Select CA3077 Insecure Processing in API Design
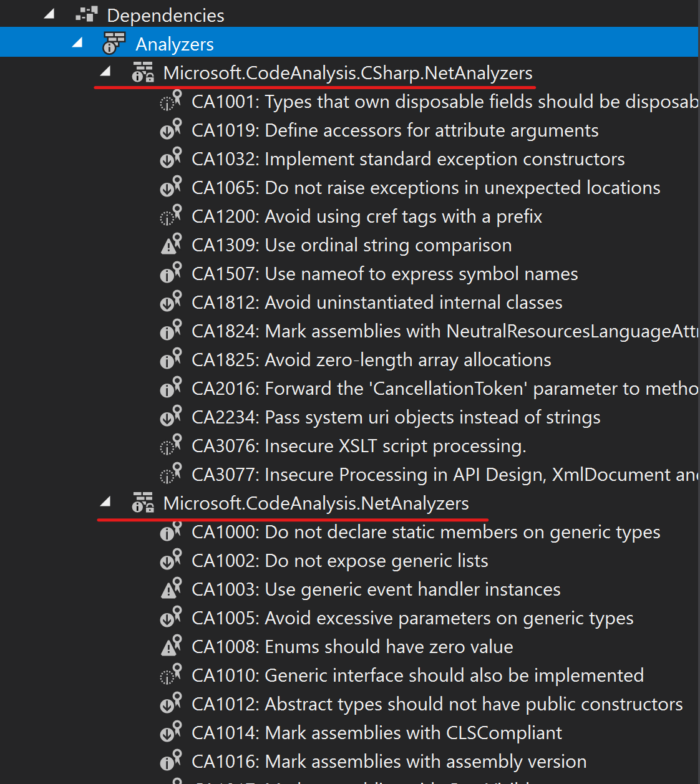The width and height of the screenshot is (700, 784). tap(444, 475)
